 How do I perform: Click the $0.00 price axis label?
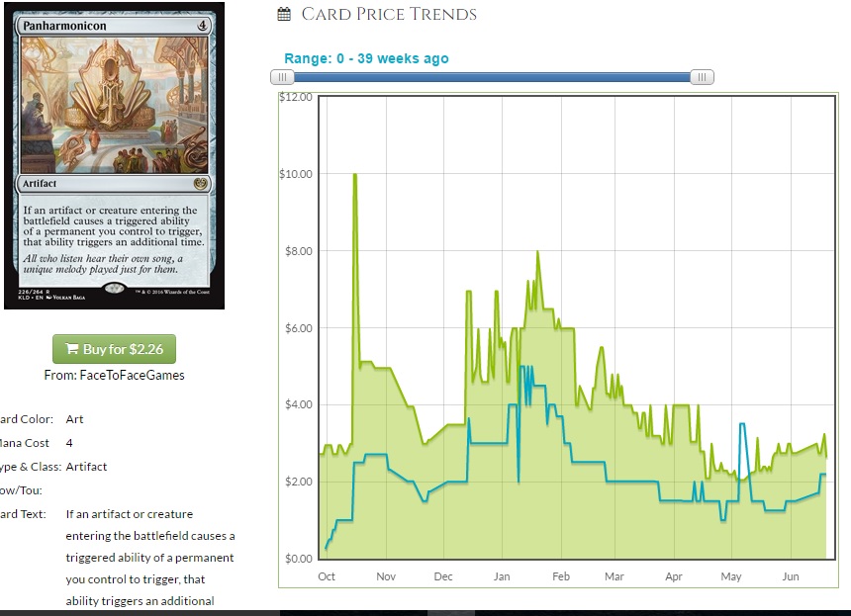click(299, 559)
